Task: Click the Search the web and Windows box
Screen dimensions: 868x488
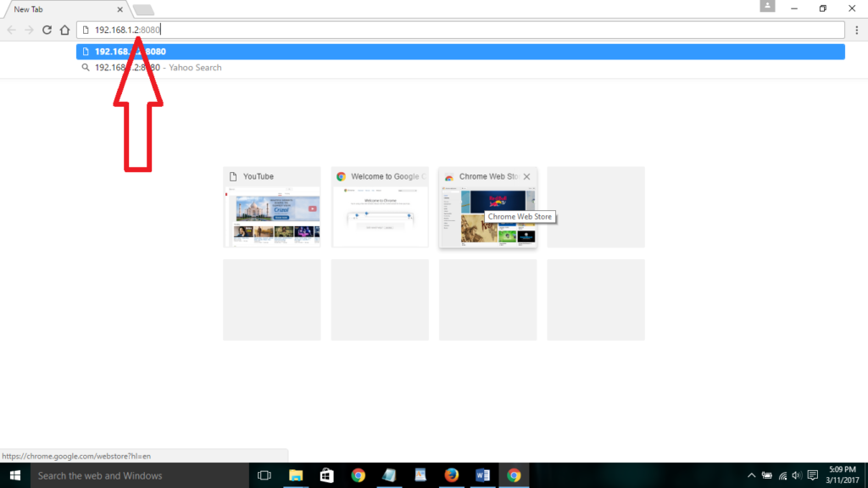Action: point(140,475)
